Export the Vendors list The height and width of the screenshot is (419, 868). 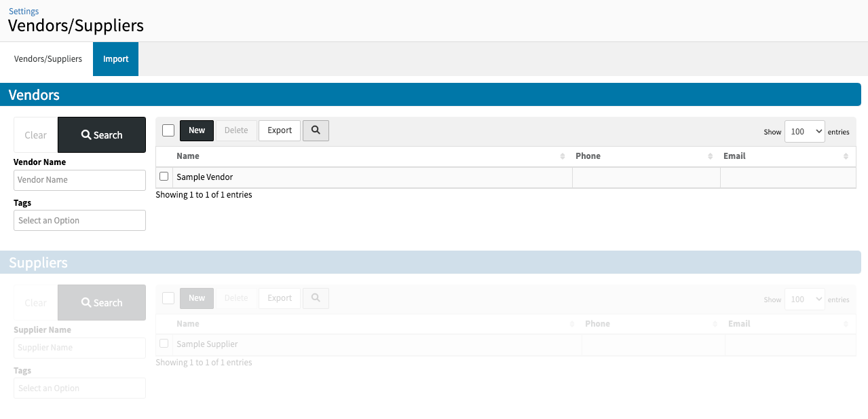(280, 130)
